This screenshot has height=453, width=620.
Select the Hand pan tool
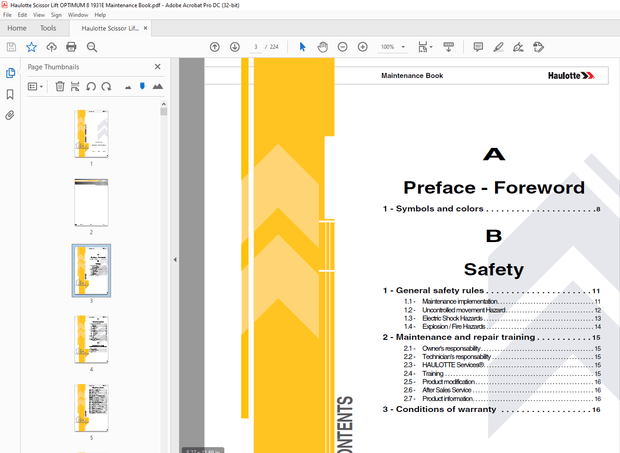[323, 47]
